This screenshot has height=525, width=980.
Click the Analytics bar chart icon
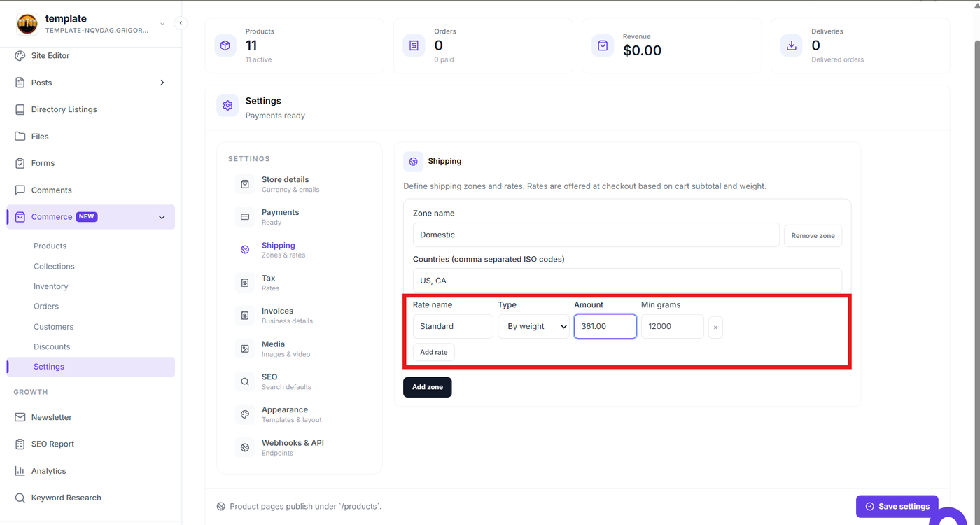tap(20, 471)
